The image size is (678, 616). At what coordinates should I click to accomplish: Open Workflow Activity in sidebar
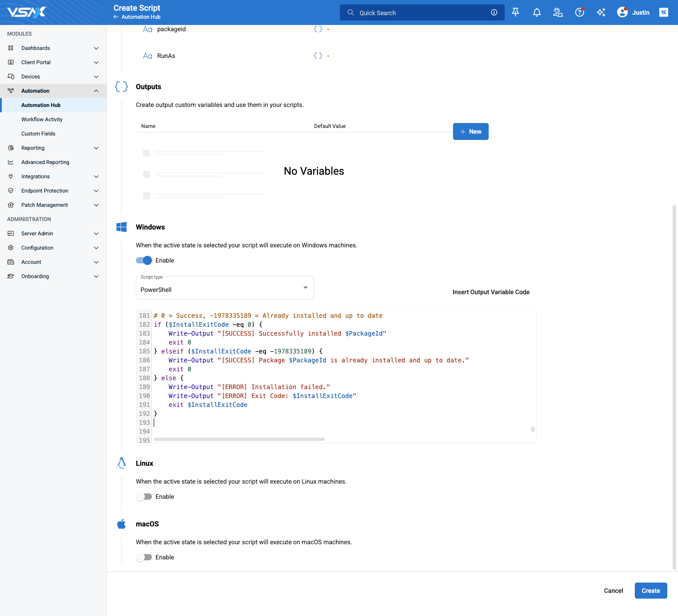coord(42,119)
